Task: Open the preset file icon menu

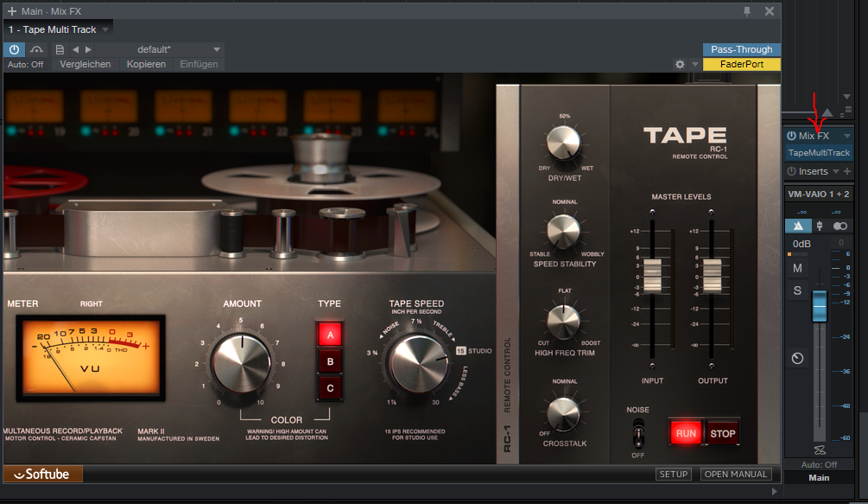Action: coord(60,49)
